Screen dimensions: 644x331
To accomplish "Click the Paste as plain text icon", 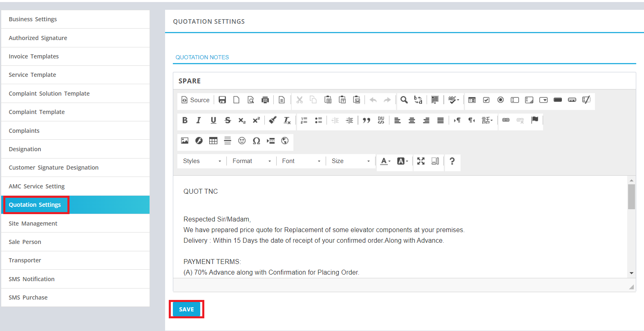I will 342,100.
